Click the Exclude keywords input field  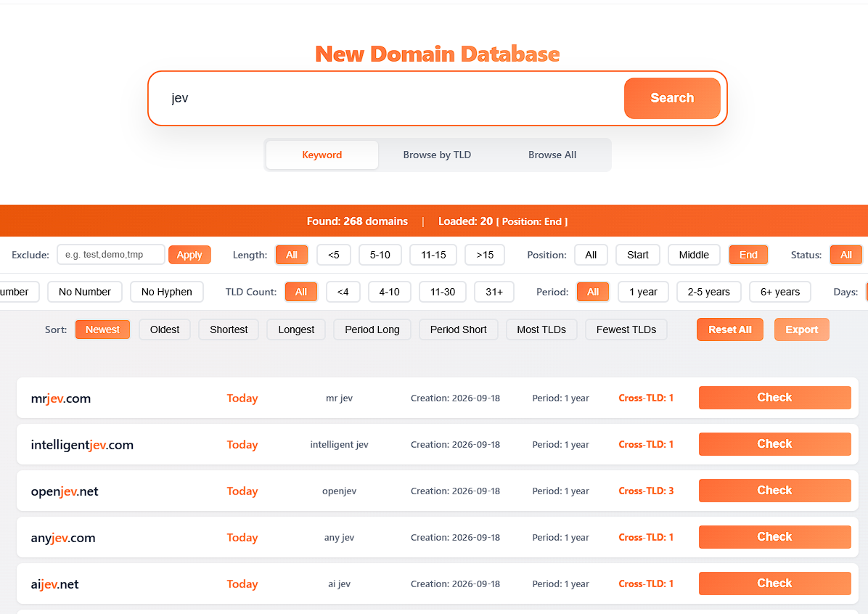click(111, 255)
